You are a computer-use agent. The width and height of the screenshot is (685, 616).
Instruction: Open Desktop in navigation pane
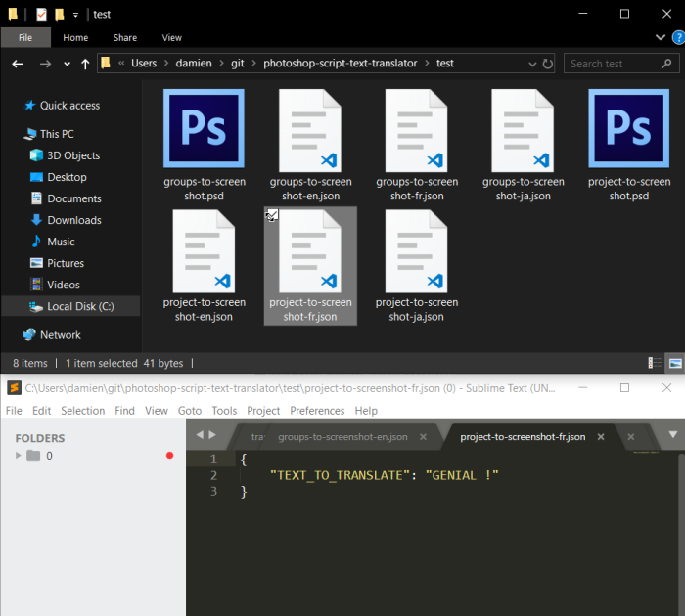[59, 177]
